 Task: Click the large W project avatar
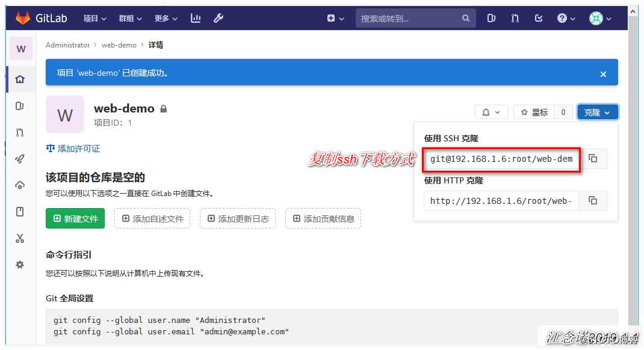click(x=65, y=114)
